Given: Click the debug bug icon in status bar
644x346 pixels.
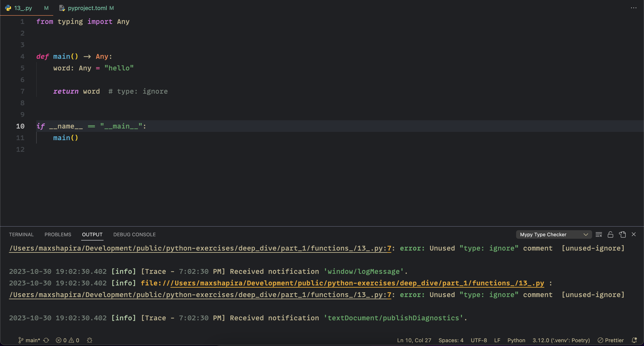Looking at the screenshot, I should [x=89, y=340].
